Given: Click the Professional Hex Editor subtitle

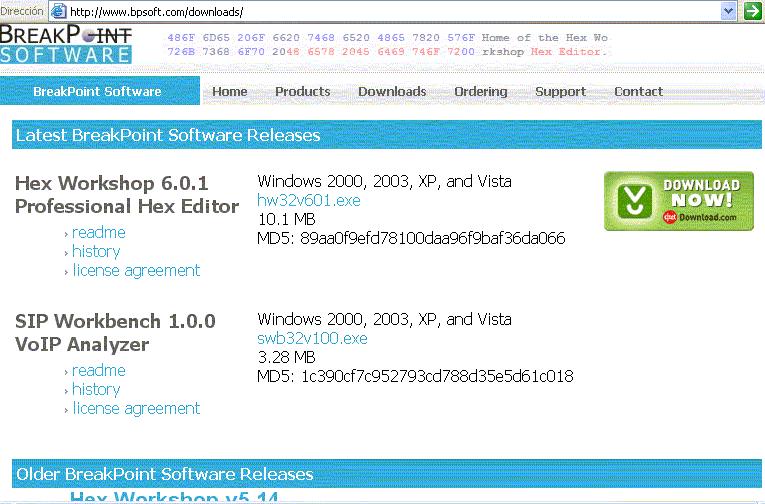Looking at the screenshot, I should pos(127,206).
